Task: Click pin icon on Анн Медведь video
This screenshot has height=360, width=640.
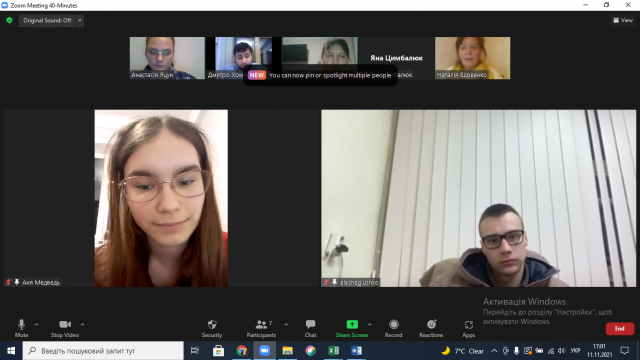Action: [17, 282]
